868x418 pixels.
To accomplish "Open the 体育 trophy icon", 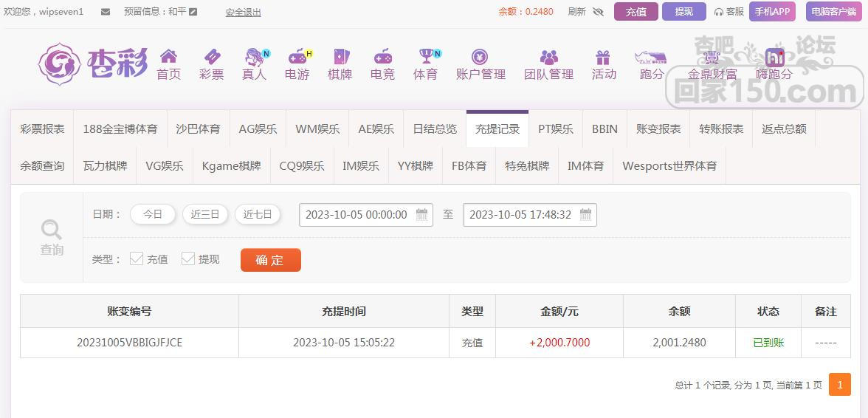I will point(426,56).
